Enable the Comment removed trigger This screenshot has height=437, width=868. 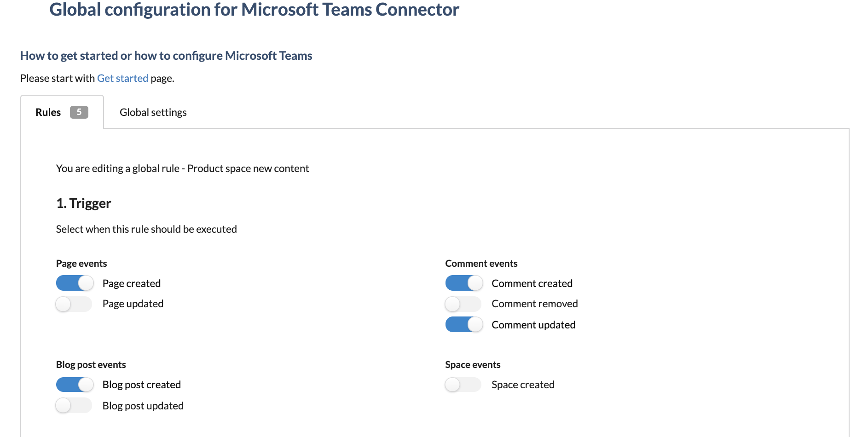tap(463, 304)
